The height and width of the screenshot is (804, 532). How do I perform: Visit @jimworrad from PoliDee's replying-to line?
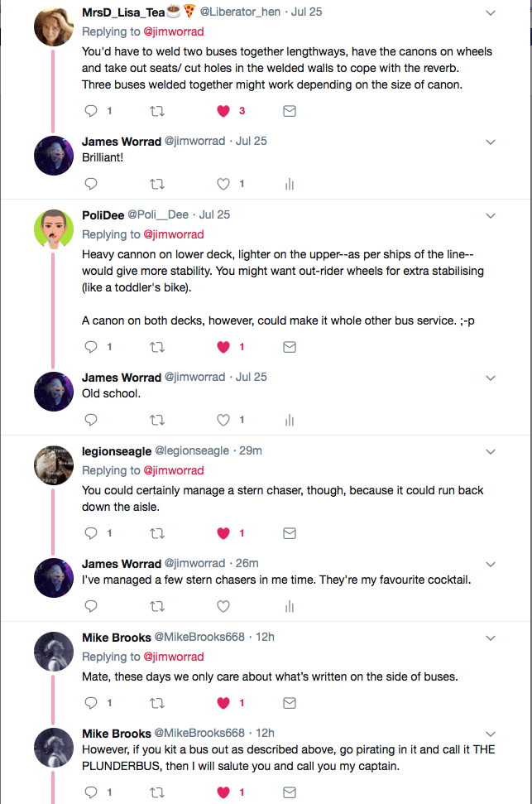click(175, 234)
